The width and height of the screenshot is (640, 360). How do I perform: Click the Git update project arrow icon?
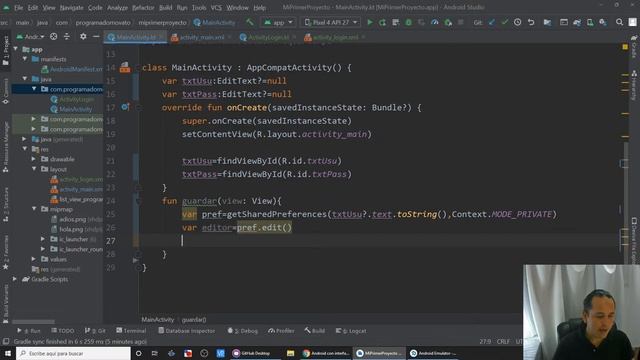pos(492,22)
